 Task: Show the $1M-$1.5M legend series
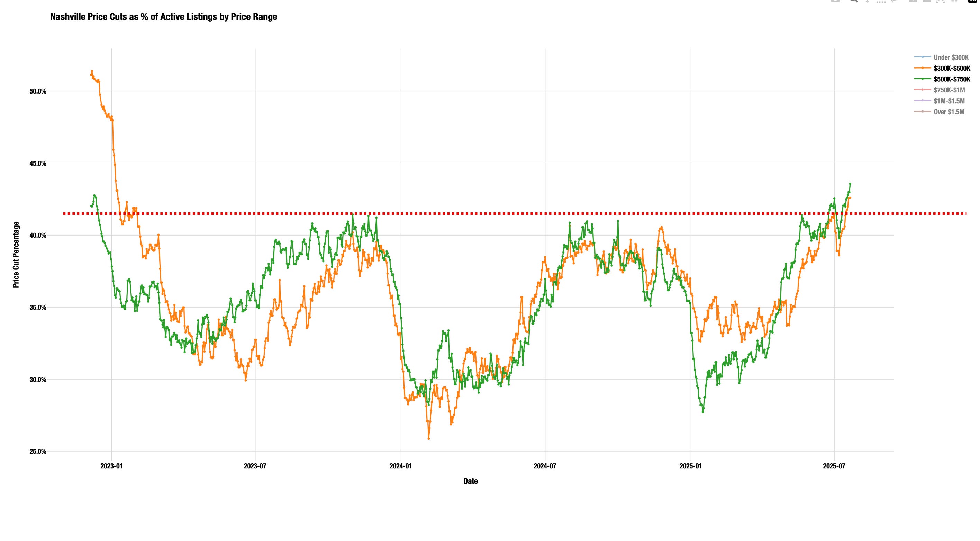[939, 101]
